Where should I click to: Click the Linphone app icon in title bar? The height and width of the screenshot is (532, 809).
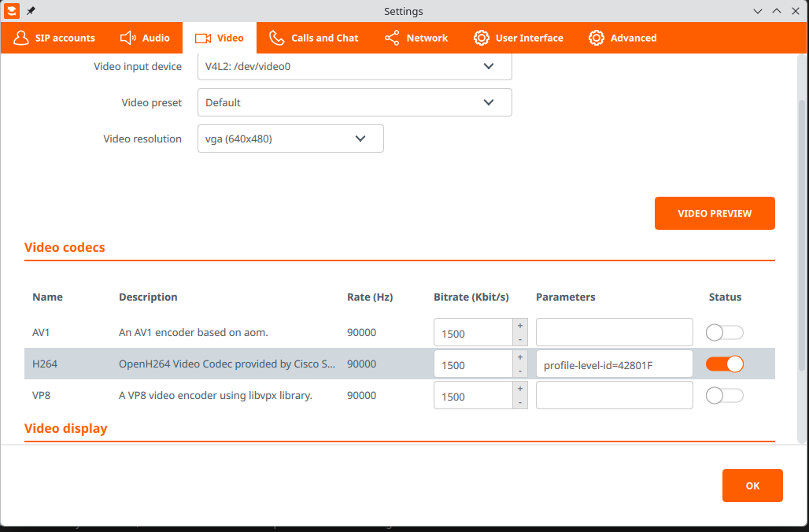coord(12,11)
